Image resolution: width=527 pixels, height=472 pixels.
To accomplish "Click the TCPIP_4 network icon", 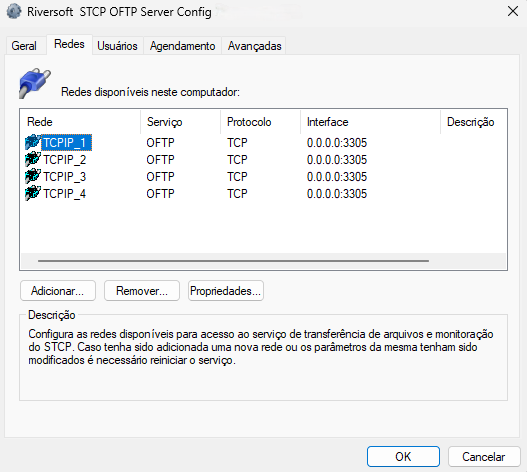I will click(x=33, y=194).
